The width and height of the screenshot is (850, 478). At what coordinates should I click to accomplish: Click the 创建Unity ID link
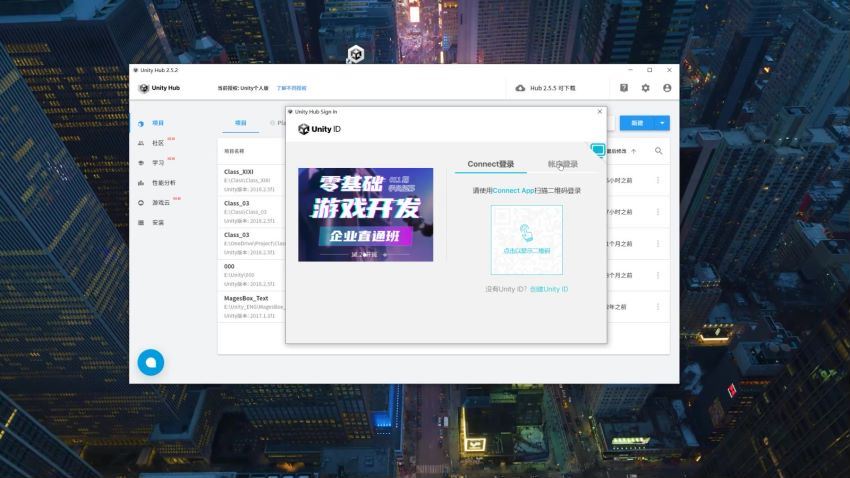point(549,289)
